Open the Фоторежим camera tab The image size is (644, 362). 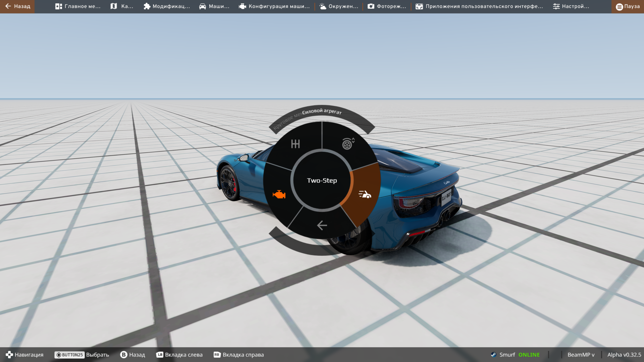[x=387, y=6]
